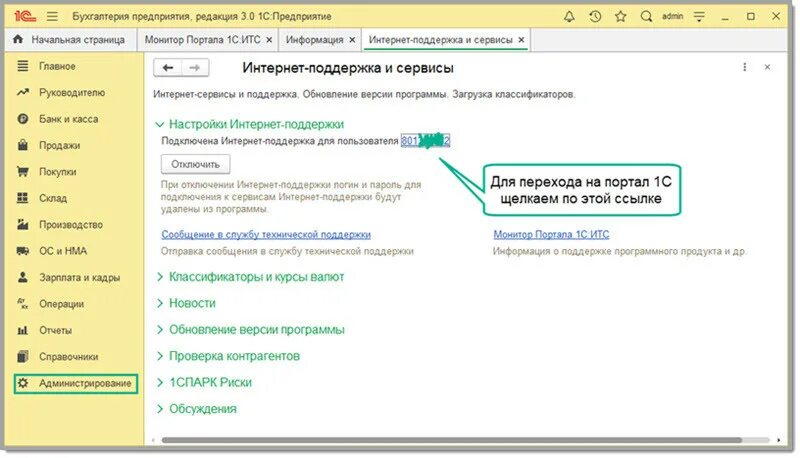
Task: Click the Справочники books icon
Action: [22, 356]
